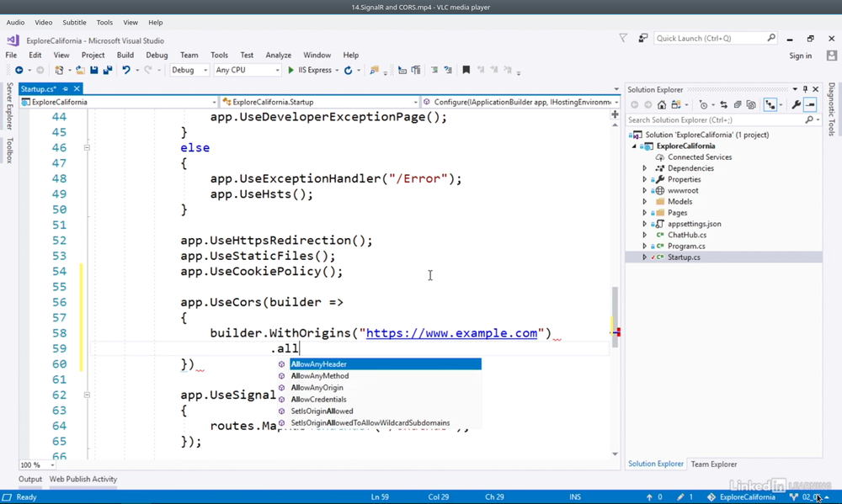Start debugging with IIS Express play button

290,71
